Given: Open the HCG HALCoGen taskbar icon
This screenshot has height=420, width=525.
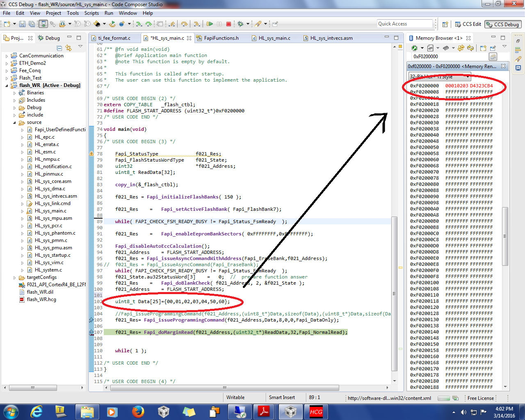Looking at the screenshot, I should click(316, 411).
